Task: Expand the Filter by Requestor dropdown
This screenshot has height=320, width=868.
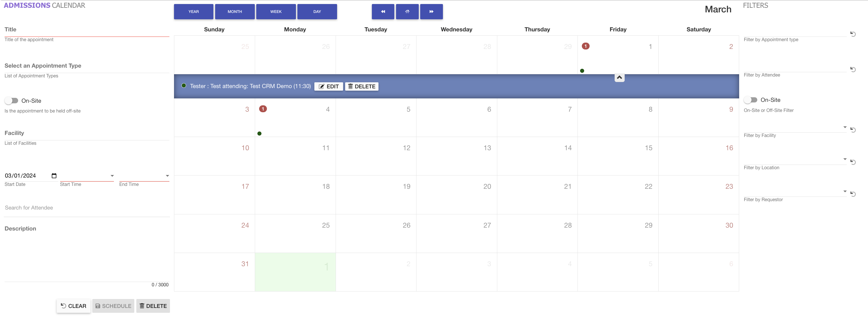Action: [844, 192]
